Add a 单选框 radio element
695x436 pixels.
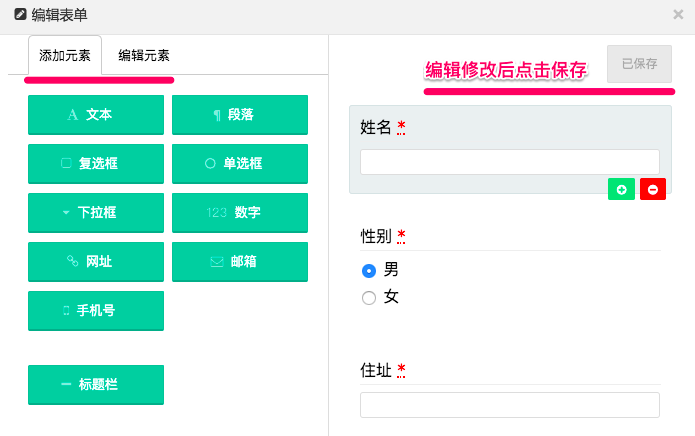(x=240, y=164)
